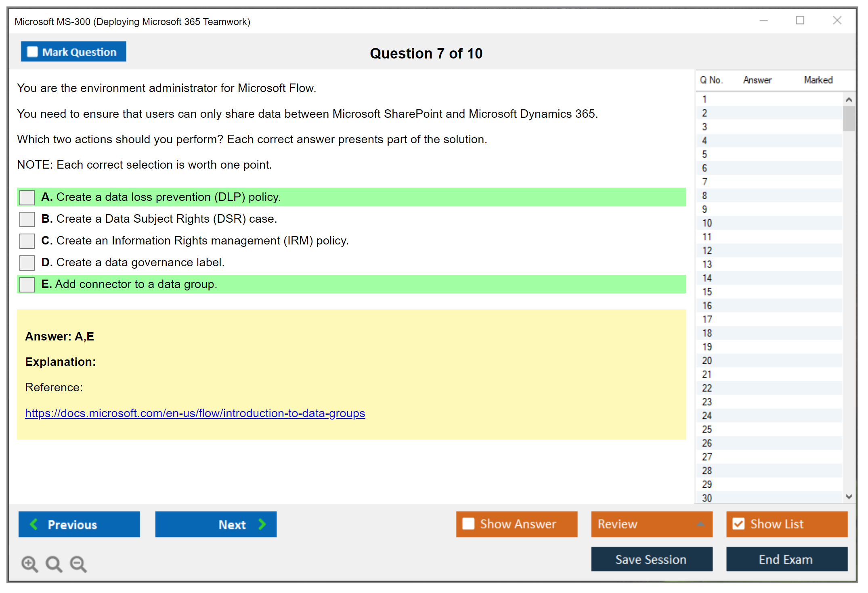
Task: Open the introduction-to-data-groups reference link
Action: coord(195,413)
